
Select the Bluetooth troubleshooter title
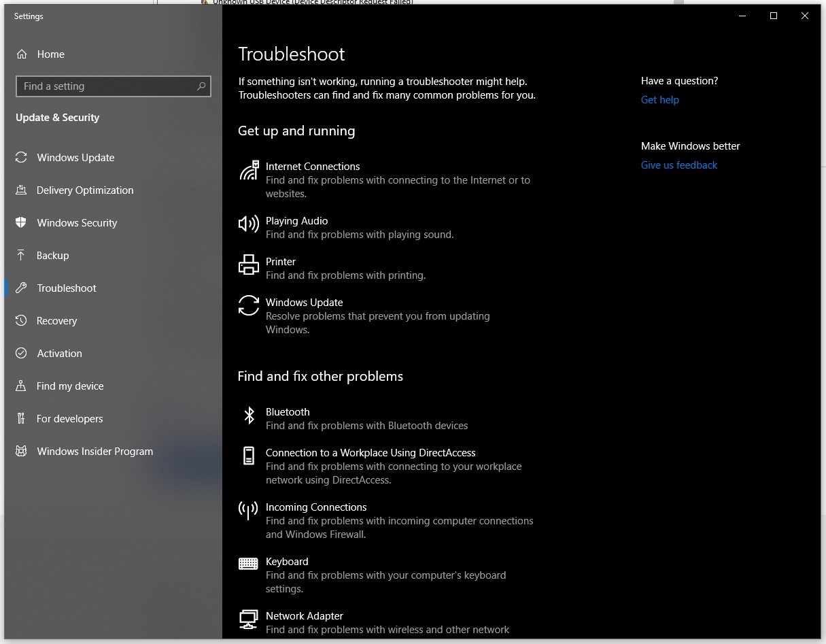click(x=288, y=412)
